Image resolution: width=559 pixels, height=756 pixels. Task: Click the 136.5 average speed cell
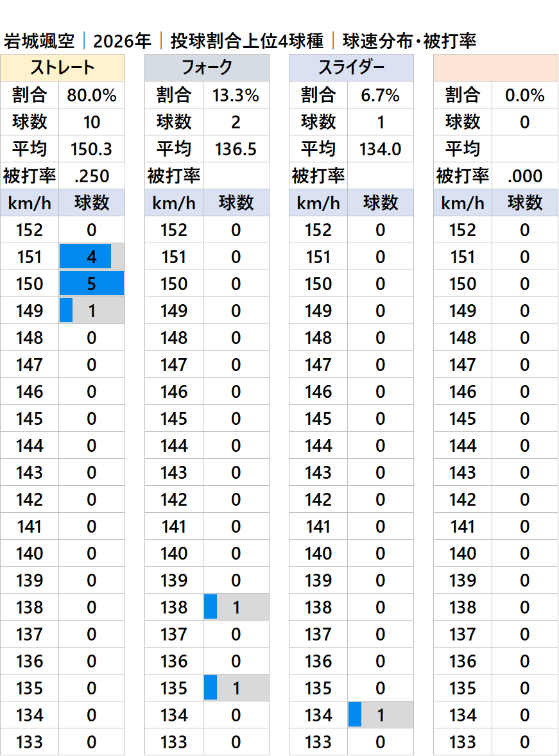(x=236, y=150)
